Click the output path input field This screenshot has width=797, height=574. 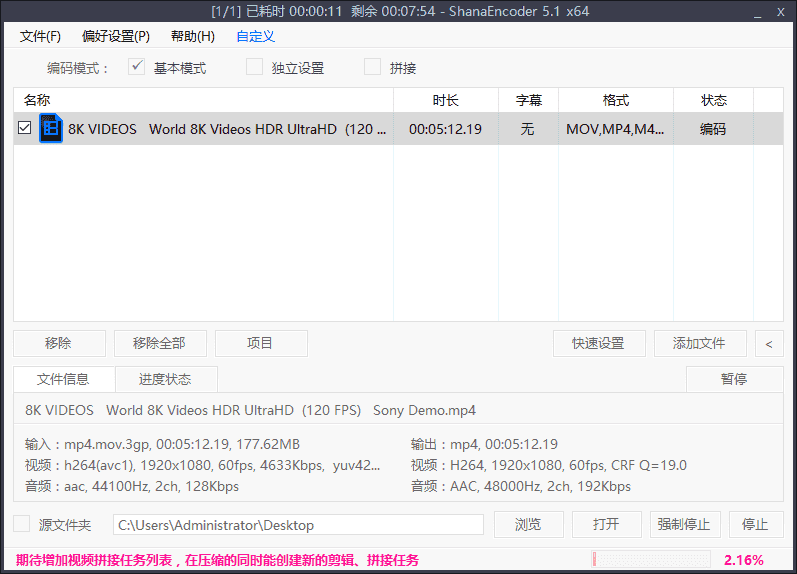[298, 525]
